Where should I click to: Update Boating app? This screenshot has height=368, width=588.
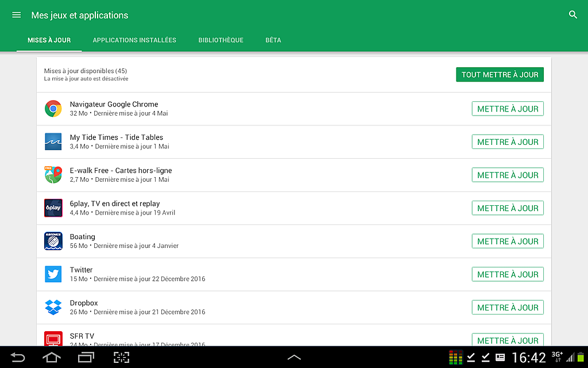[x=508, y=241]
